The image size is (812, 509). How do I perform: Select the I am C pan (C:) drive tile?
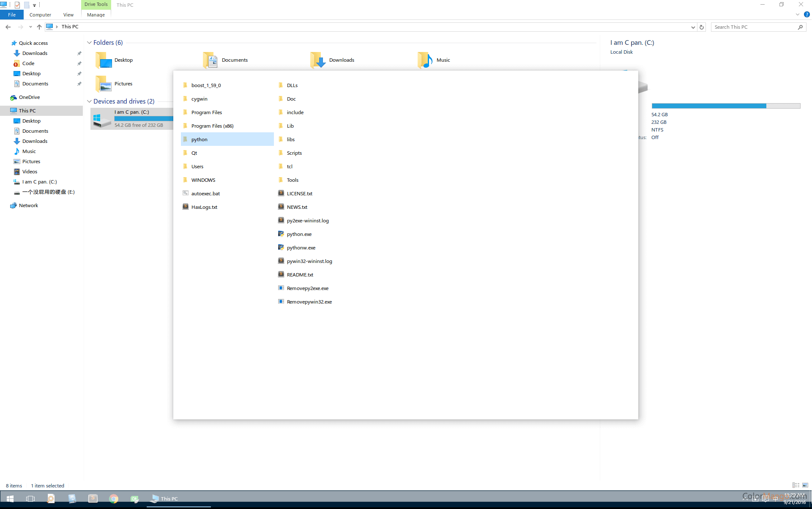[x=132, y=119]
